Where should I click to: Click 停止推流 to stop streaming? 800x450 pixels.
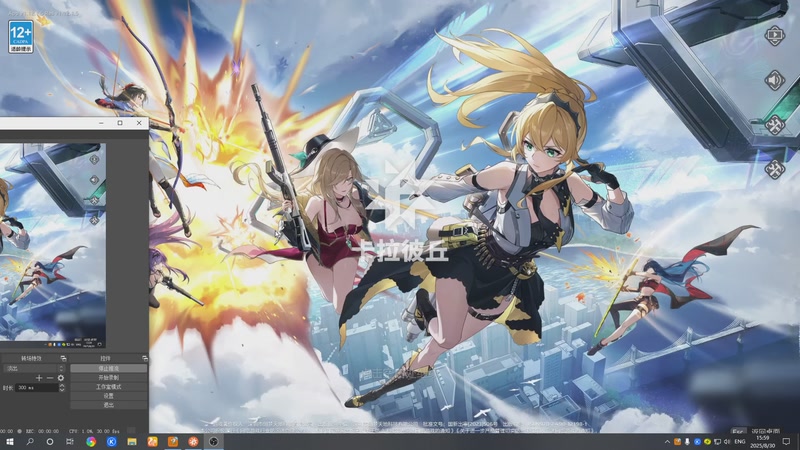[109, 368]
